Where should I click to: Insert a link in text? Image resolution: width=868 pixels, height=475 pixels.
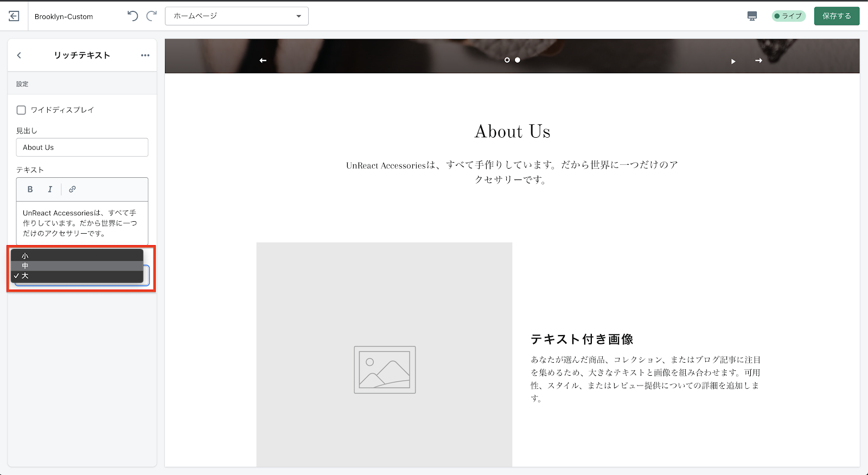pos(72,189)
